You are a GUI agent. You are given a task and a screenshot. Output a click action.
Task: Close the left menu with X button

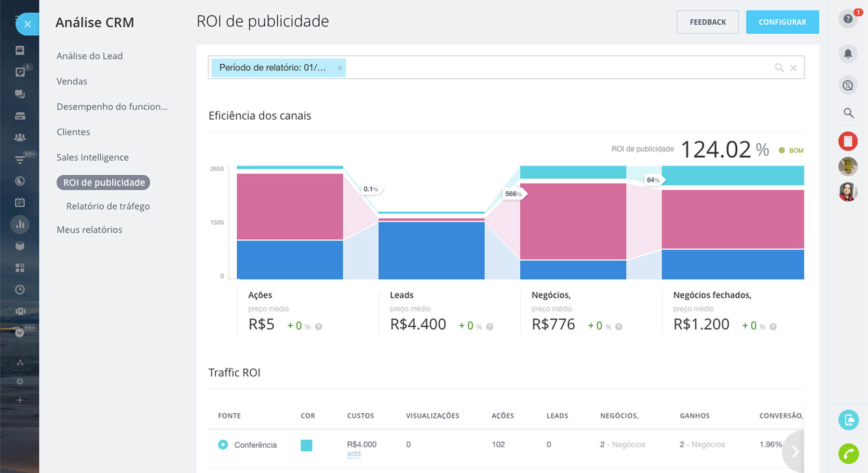27,24
